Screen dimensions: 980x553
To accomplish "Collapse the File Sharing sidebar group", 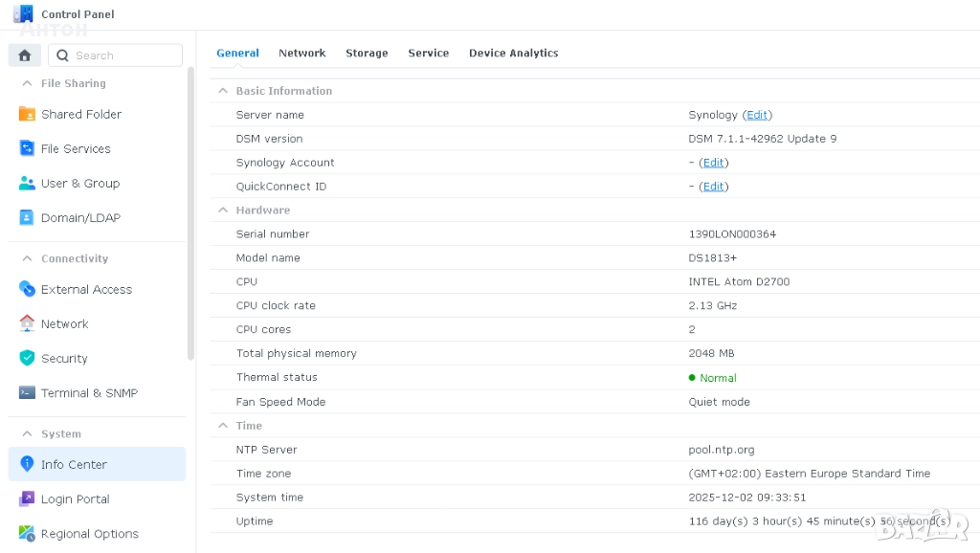I will pyautogui.click(x=27, y=83).
